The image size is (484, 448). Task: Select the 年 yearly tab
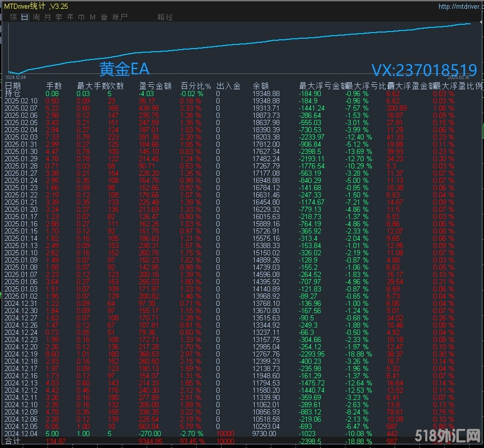70,17
